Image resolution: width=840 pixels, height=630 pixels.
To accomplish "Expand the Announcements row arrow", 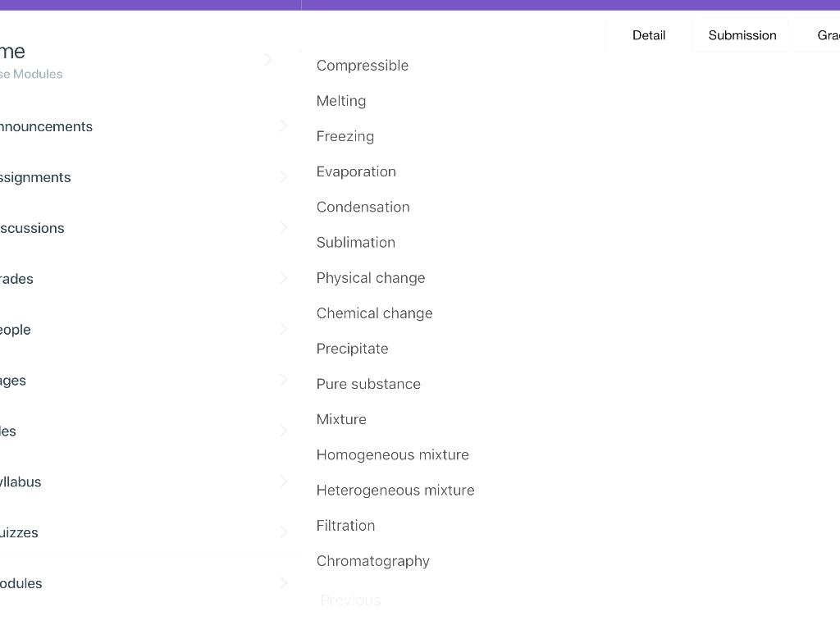I will tap(283, 126).
